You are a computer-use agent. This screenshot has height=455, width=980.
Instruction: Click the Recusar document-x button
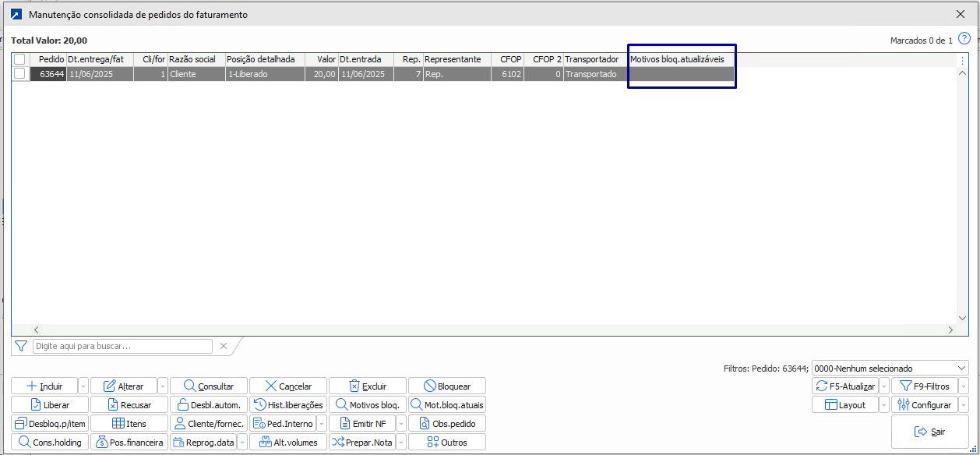[x=129, y=404]
